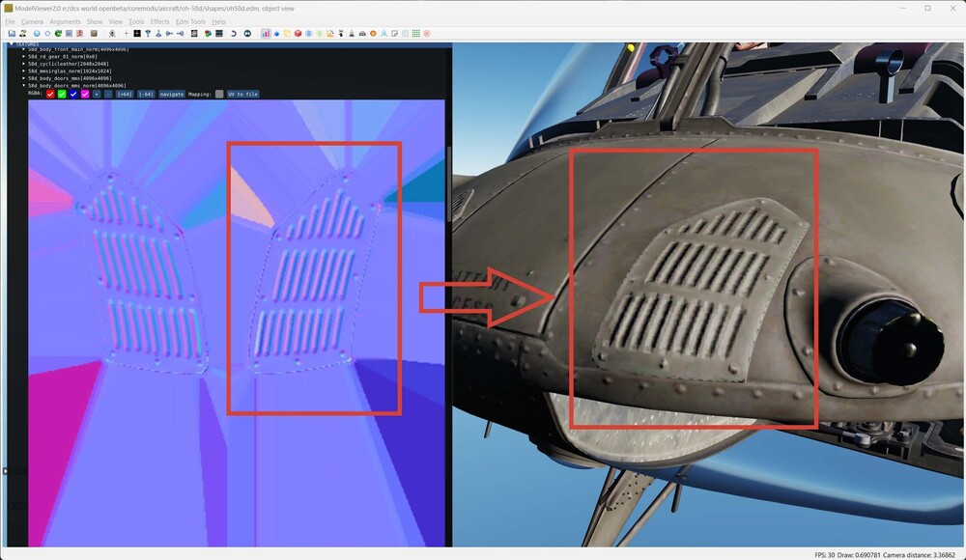Select the bar chart statistics icon on the toolbar
966x560 pixels.
click(x=268, y=33)
